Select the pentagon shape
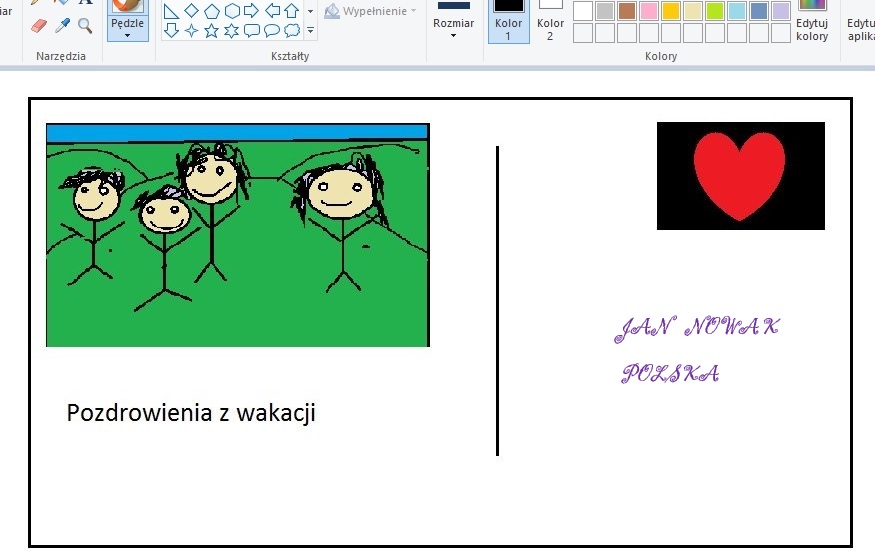875x552 pixels. coord(211,11)
